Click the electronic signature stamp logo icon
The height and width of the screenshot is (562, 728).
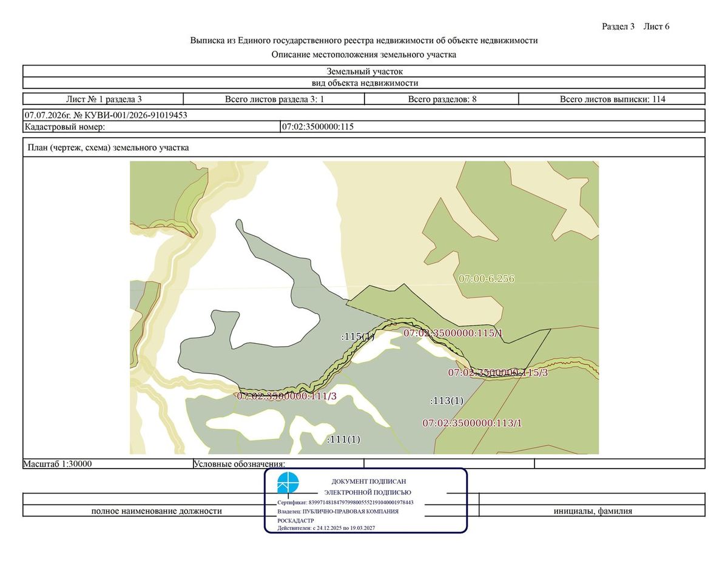288,483
